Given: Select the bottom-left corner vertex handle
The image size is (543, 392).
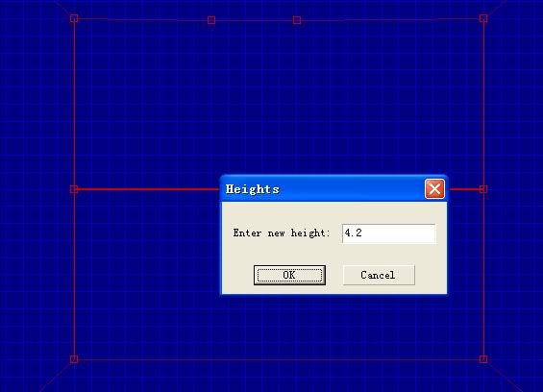Looking at the screenshot, I should tap(74, 359).
